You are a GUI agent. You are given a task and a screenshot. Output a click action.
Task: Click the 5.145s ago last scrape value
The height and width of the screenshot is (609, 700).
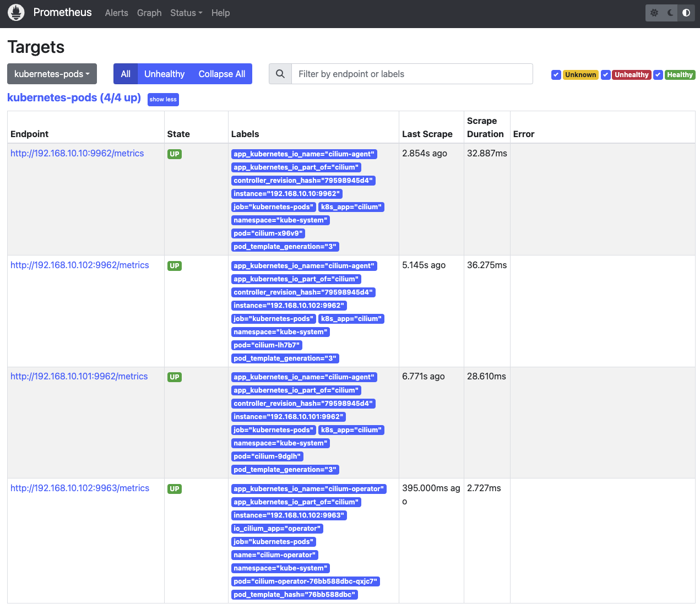[x=424, y=265]
